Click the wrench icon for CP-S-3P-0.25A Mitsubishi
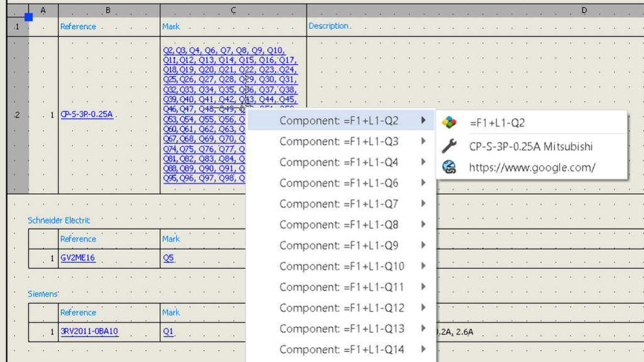This screenshot has width=644, height=362. [x=450, y=145]
